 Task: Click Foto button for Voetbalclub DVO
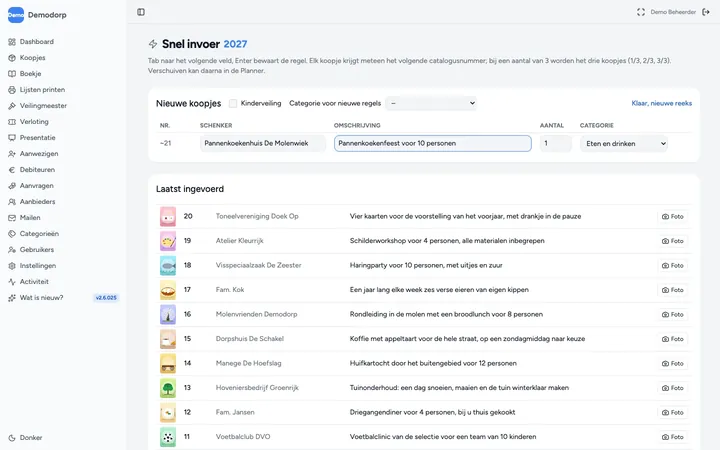pyautogui.click(x=672, y=437)
